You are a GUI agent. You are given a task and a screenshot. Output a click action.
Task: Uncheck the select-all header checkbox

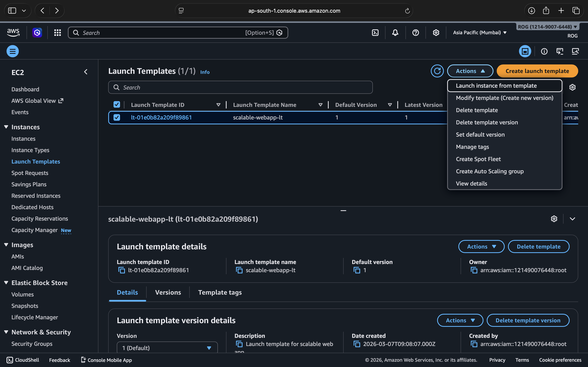pyautogui.click(x=117, y=105)
